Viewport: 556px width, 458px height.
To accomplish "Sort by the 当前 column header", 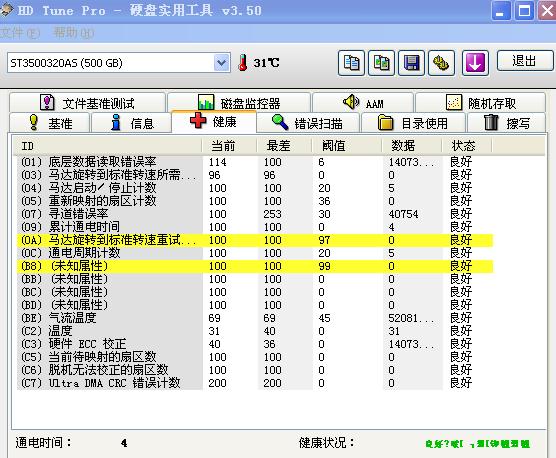I will 229,146.
